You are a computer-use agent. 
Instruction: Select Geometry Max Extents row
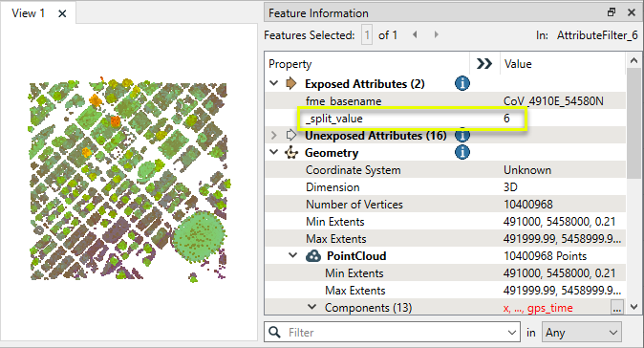click(445, 239)
